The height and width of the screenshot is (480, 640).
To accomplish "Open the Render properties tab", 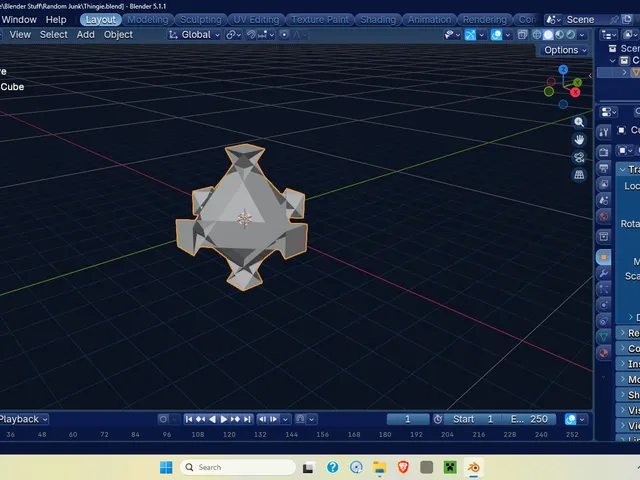I will [x=604, y=152].
